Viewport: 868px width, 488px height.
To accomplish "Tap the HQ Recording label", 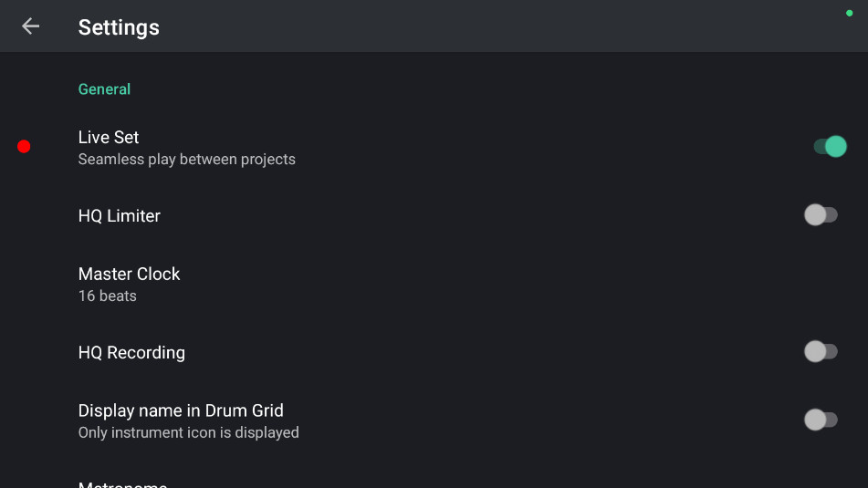I will click(131, 353).
